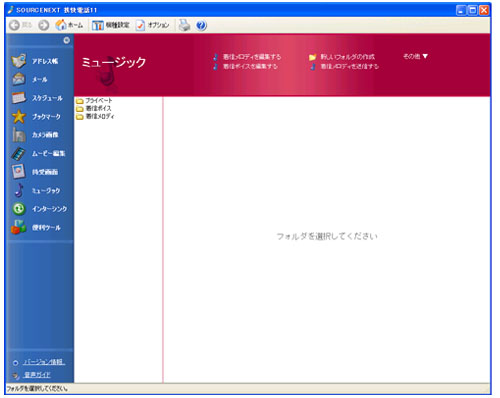500x398 pixels.
Task: Collapse the sidebar using its round top button
Action: (67, 40)
